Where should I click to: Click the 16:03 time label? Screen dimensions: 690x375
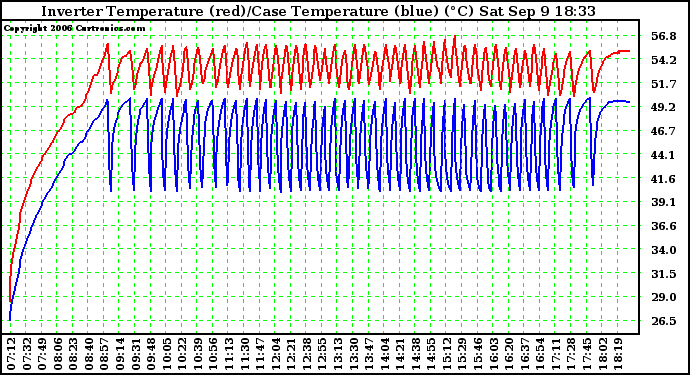[x=494, y=354]
